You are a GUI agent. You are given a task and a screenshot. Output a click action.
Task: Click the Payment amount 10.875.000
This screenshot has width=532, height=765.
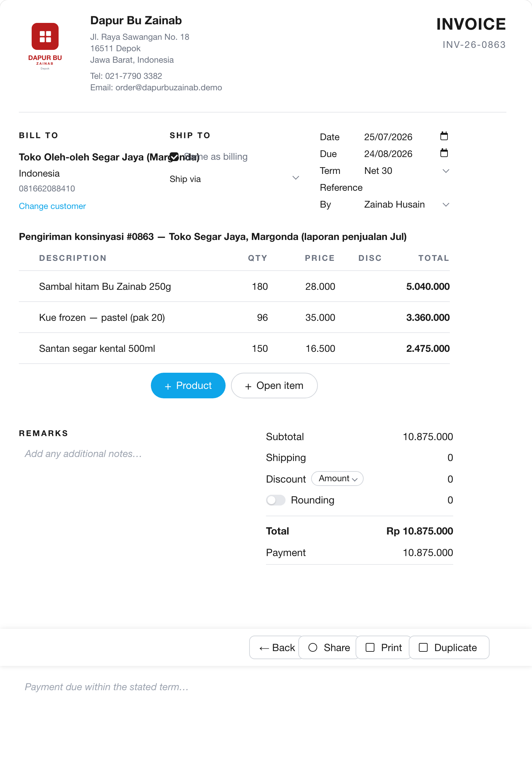[428, 553]
